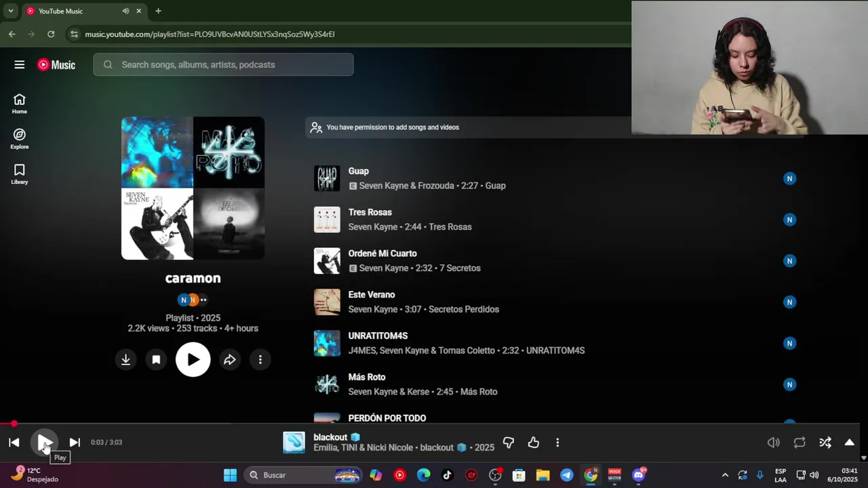Click the caramon playlist cover art
The image size is (868, 488).
coord(193,188)
